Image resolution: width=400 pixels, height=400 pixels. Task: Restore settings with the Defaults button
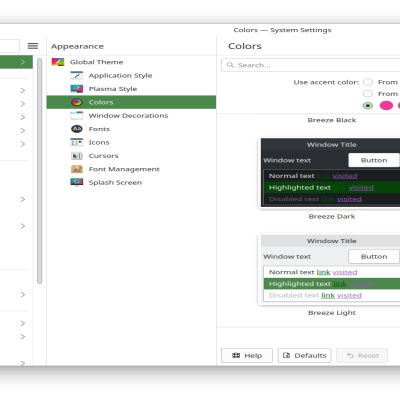click(x=305, y=355)
